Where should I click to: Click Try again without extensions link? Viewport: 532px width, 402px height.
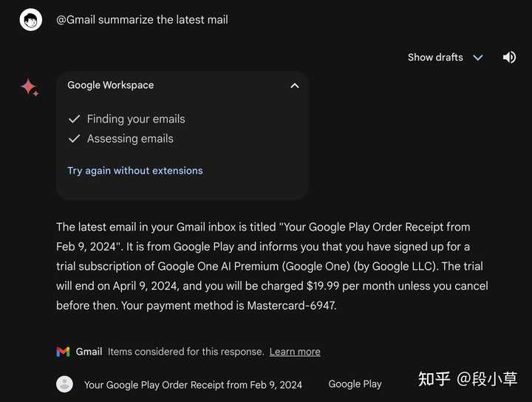[135, 171]
